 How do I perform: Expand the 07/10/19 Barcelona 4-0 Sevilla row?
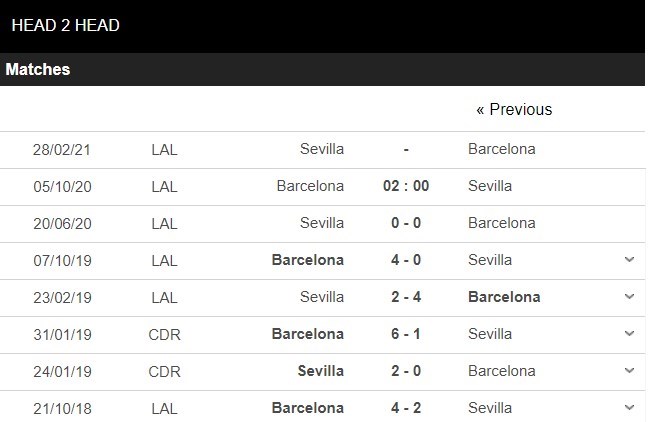click(x=629, y=260)
